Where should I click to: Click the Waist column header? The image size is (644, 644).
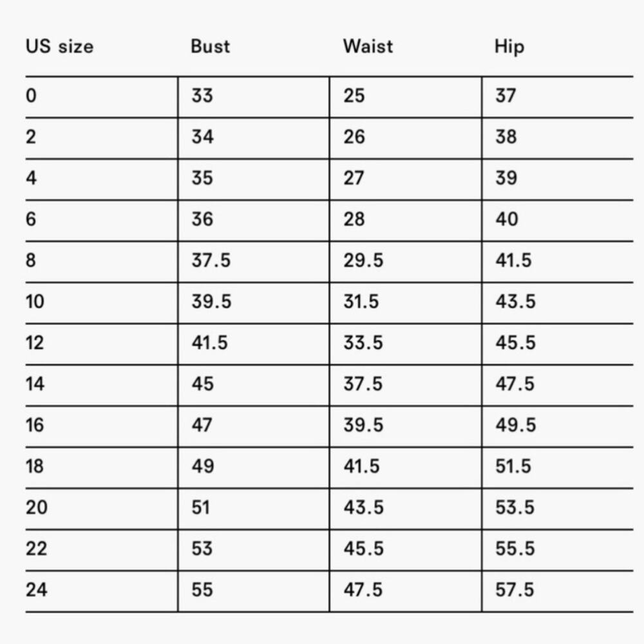pos(368,46)
